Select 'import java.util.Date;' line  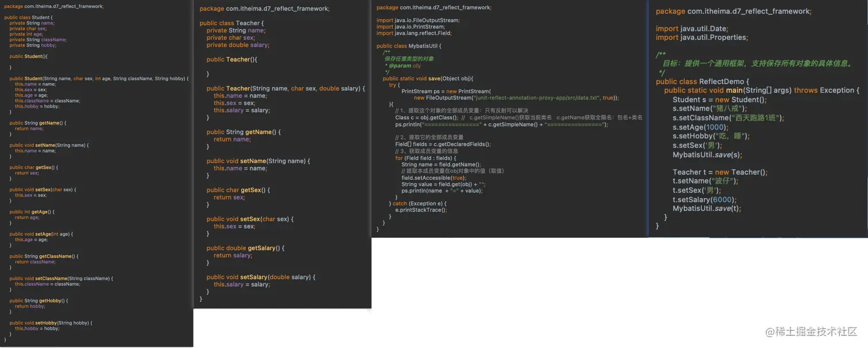pyautogui.click(x=692, y=29)
